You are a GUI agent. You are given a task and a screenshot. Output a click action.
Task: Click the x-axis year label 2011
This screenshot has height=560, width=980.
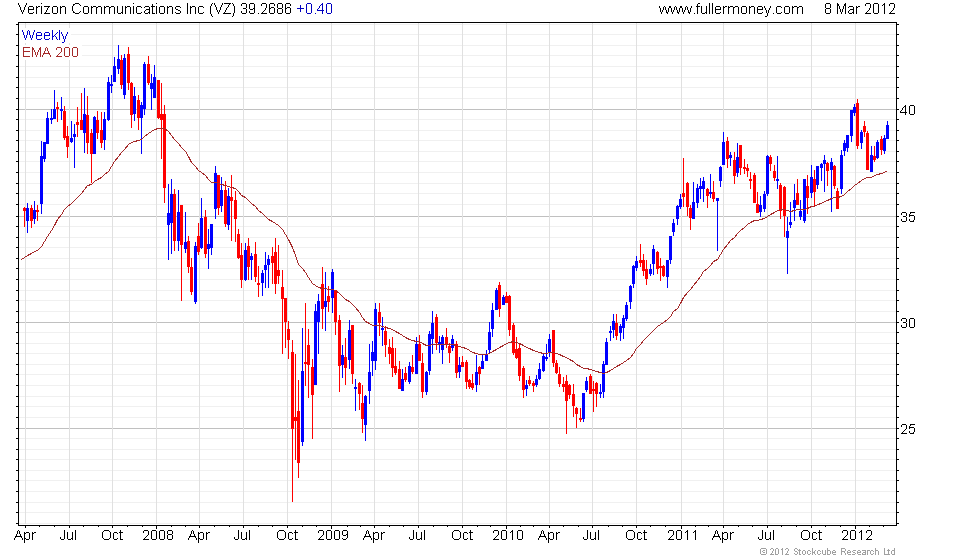pos(682,536)
